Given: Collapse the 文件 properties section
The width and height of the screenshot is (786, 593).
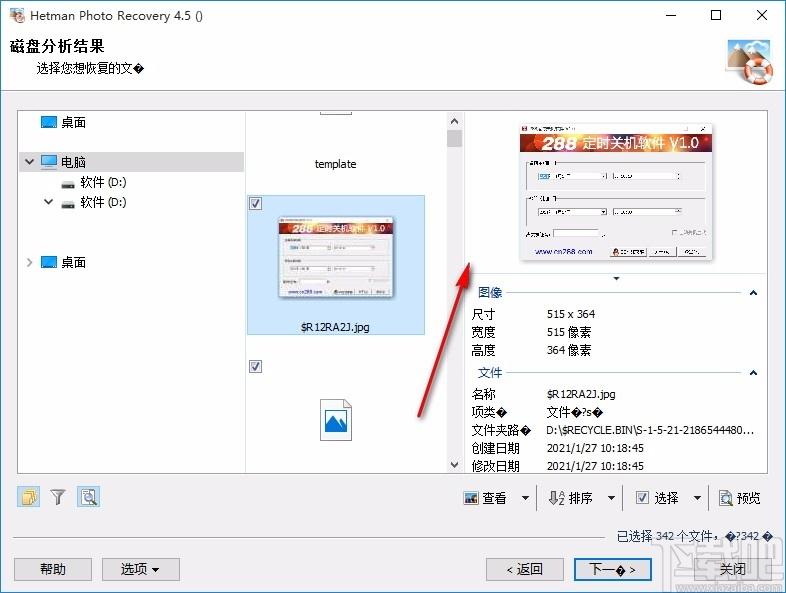Looking at the screenshot, I should (x=753, y=373).
